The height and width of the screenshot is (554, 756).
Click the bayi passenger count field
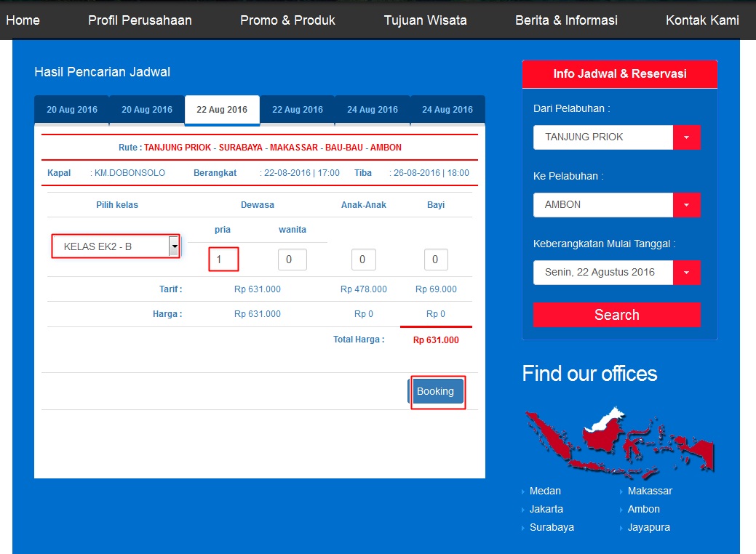[x=435, y=260]
